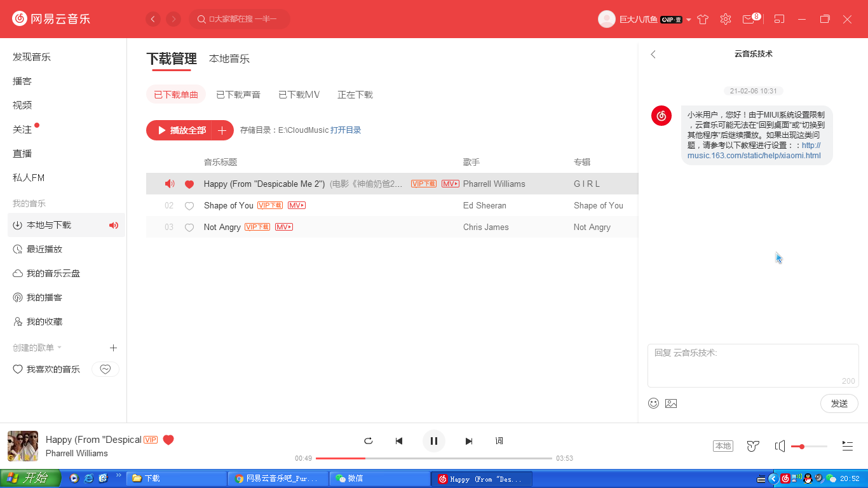Switch to mini player mode

click(x=780, y=19)
